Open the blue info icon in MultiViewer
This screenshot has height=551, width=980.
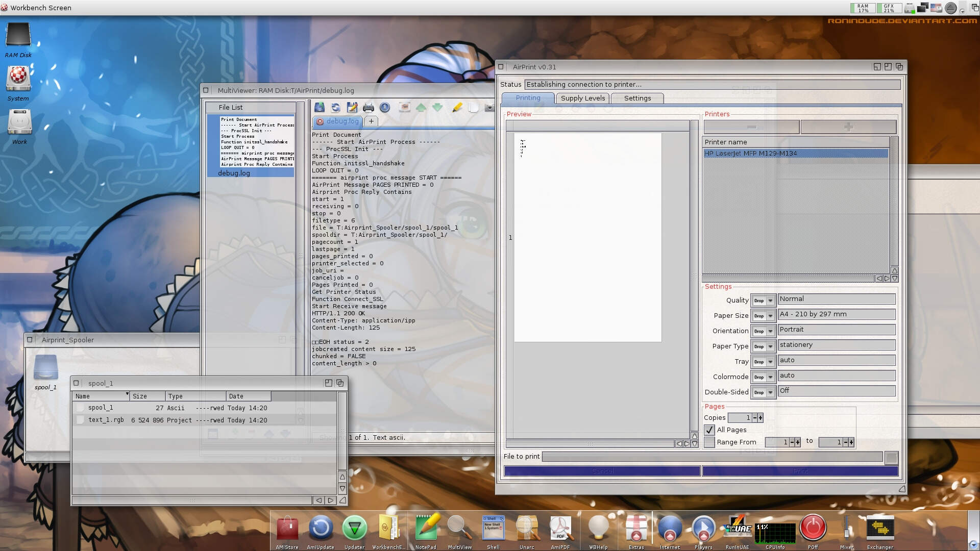(x=385, y=107)
